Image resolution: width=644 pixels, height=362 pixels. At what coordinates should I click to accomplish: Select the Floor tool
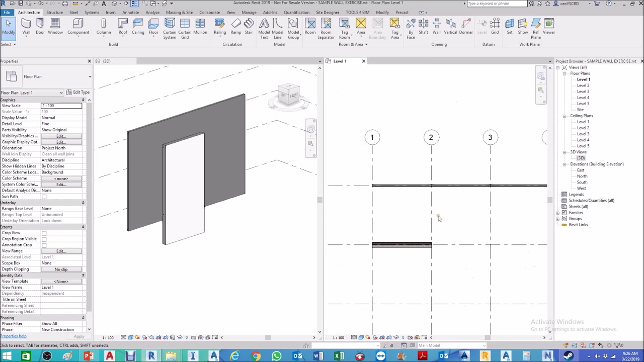(153, 27)
